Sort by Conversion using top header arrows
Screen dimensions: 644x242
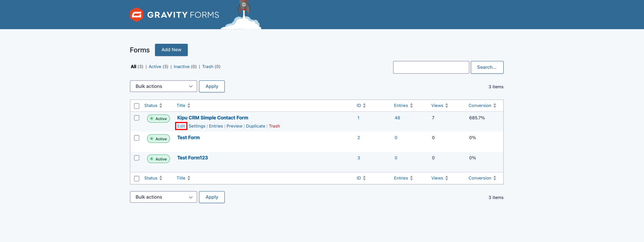pos(494,105)
